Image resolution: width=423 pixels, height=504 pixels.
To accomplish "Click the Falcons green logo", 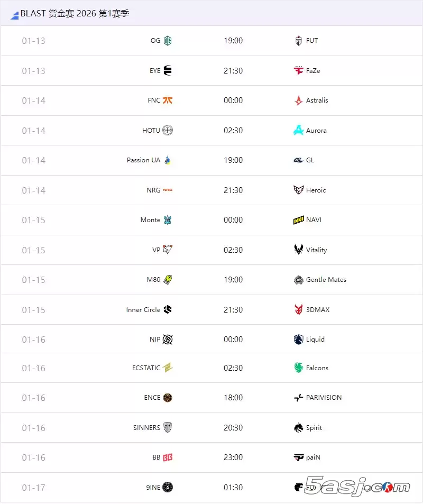I will point(299,368).
